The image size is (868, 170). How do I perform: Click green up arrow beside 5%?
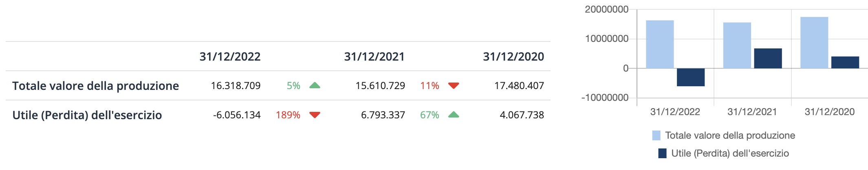[315, 85]
